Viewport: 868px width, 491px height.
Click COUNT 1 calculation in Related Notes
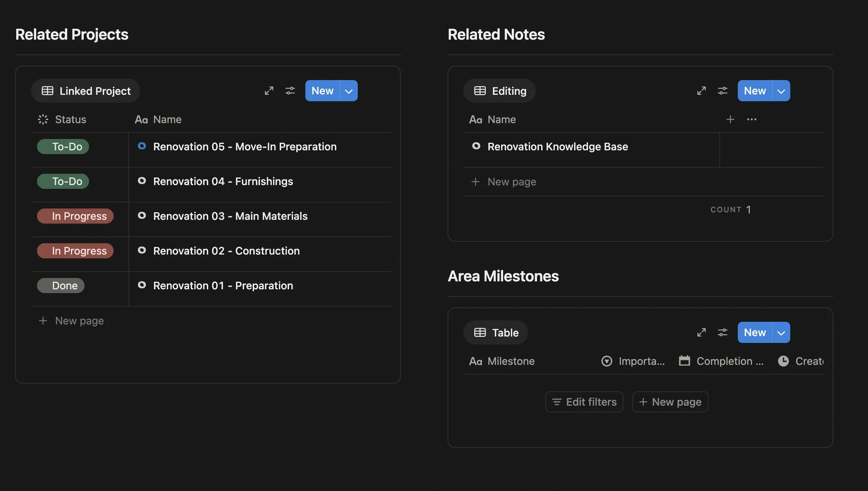(731, 210)
